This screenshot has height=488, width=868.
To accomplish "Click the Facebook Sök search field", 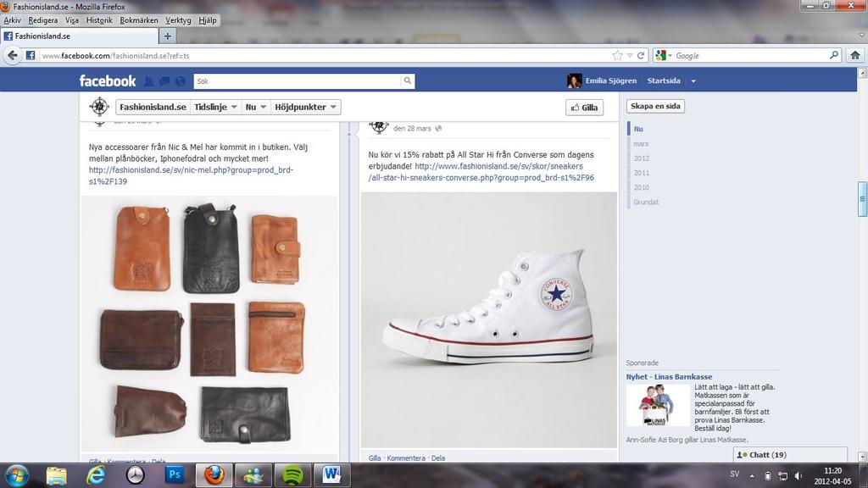I will (297, 80).
